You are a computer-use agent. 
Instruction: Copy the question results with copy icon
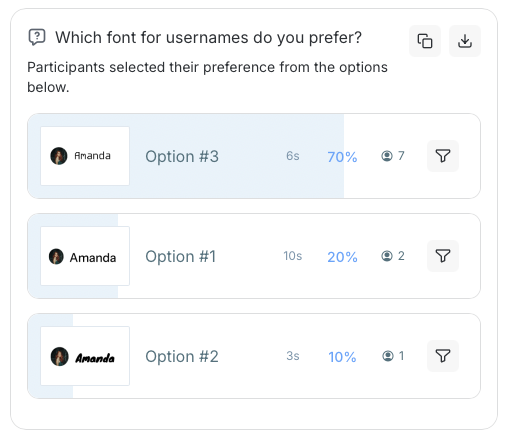[x=425, y=41]
